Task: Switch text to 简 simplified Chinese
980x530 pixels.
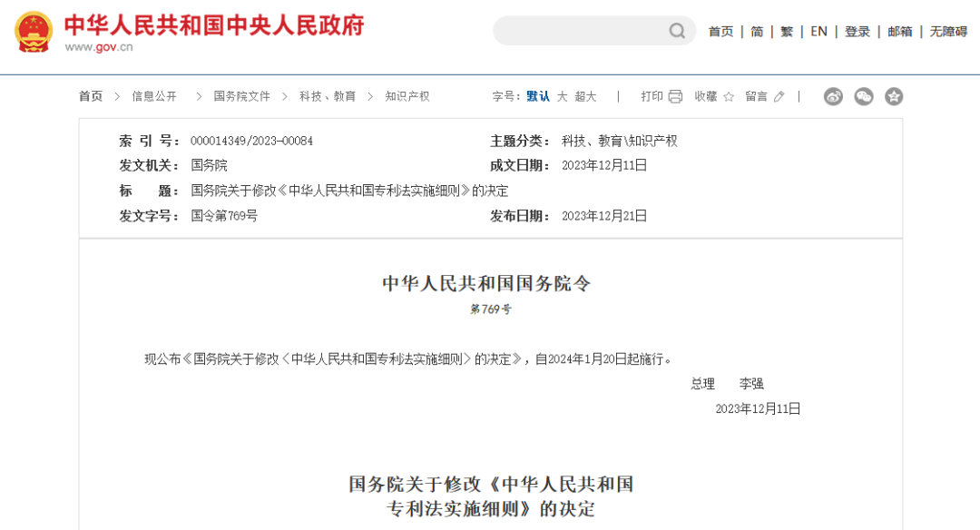Action: point(757,31)
